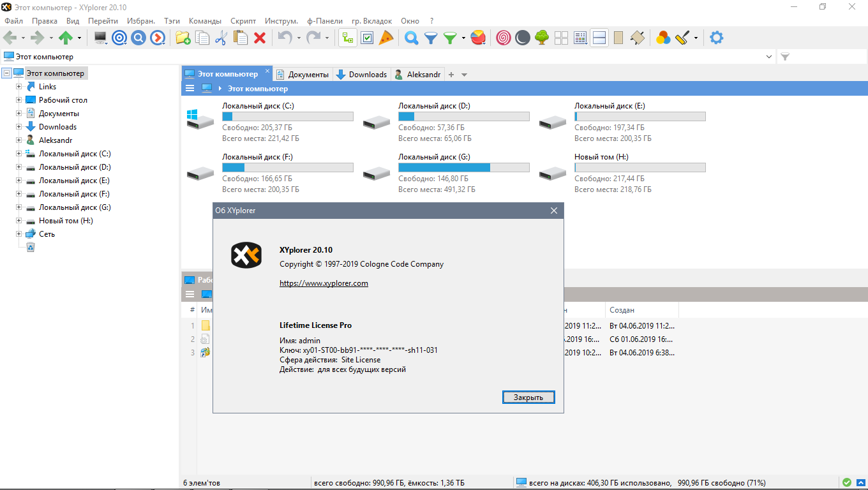Create a new folder via toolbar icon
This screenshot has height=490, width=868.
pyautogui.click(x=183, y=38)
